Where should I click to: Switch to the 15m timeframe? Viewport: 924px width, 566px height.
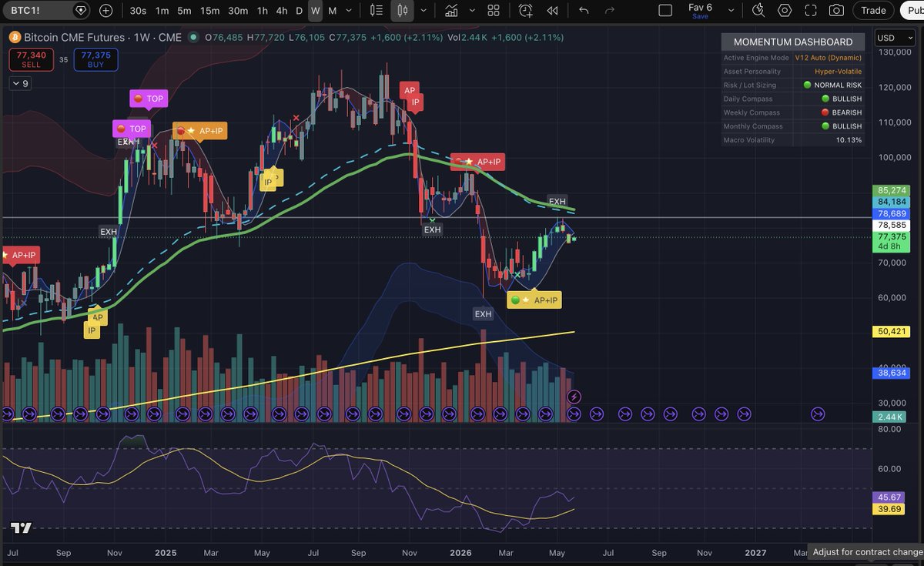209,11
